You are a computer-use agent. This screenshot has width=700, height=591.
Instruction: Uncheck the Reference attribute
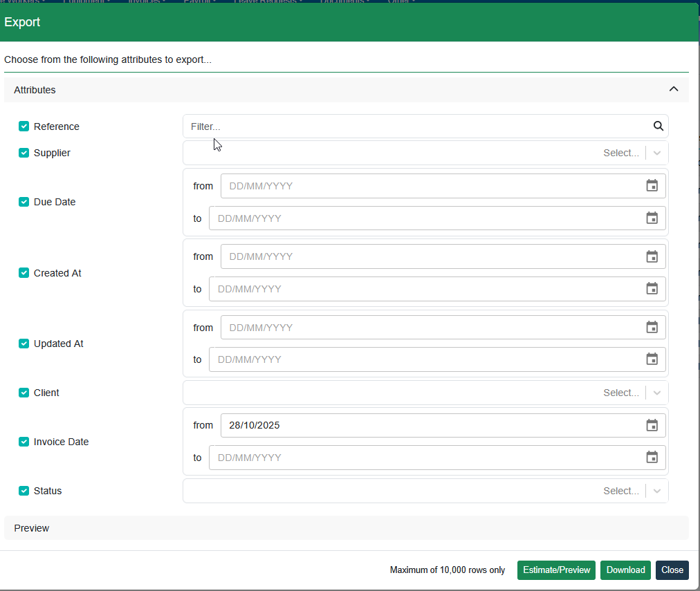pyautogui.click(x=24, y=126)
